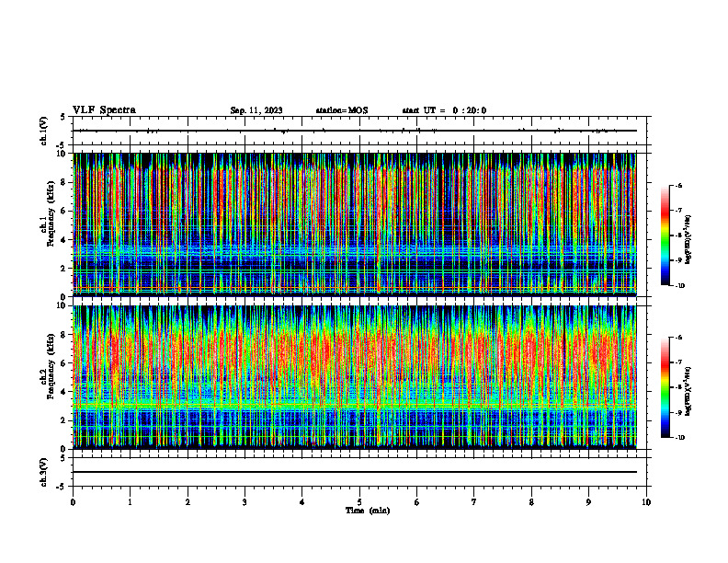
Task: Click the "-10" tick on ch.1 colorbar
Action: click(680, 286)
